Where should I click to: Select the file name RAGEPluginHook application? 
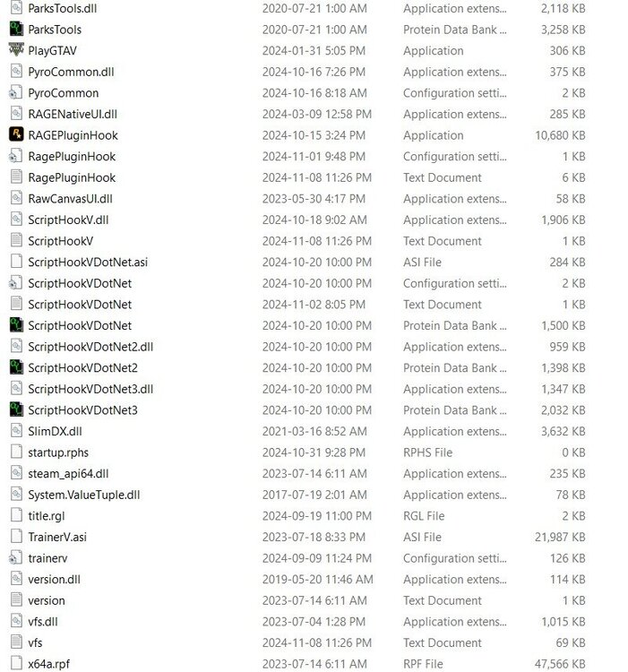tap(73, 135)
